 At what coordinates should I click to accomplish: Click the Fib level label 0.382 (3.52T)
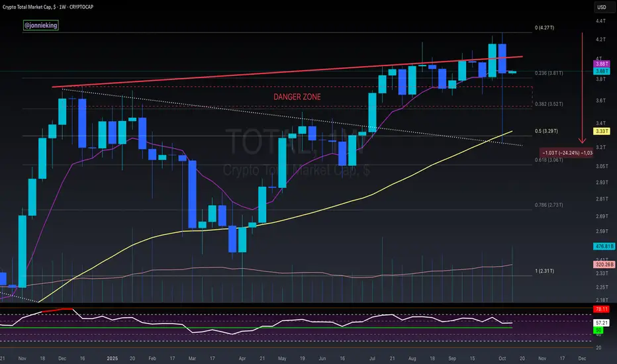[549, 104]
